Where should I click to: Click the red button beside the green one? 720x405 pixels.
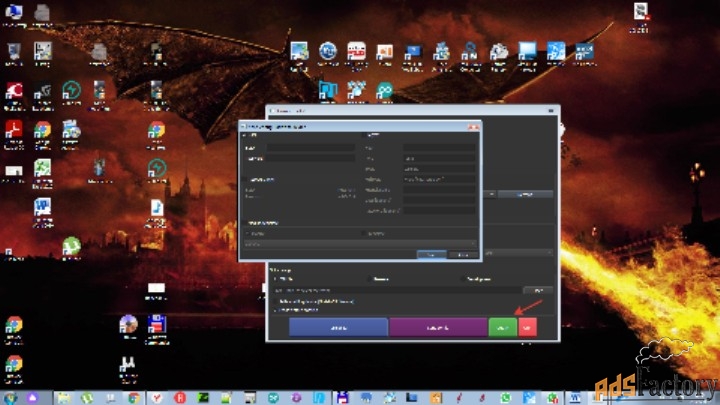coord(527,327)
